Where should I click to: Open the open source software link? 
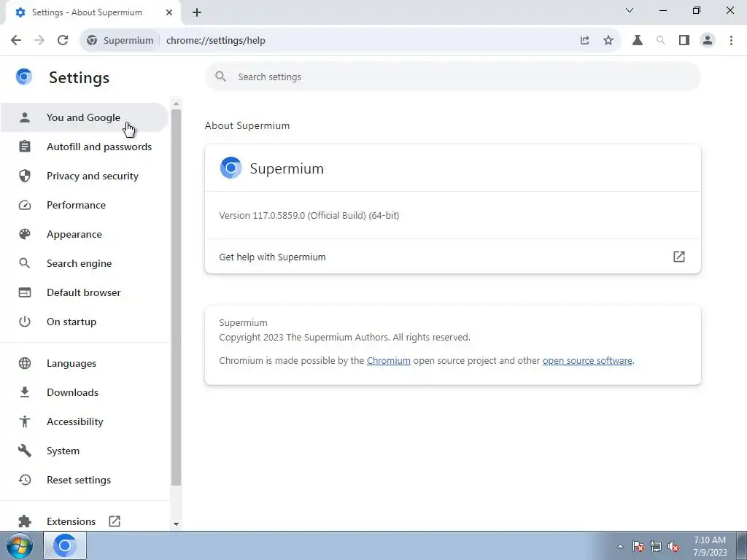(x=587, y=360)
